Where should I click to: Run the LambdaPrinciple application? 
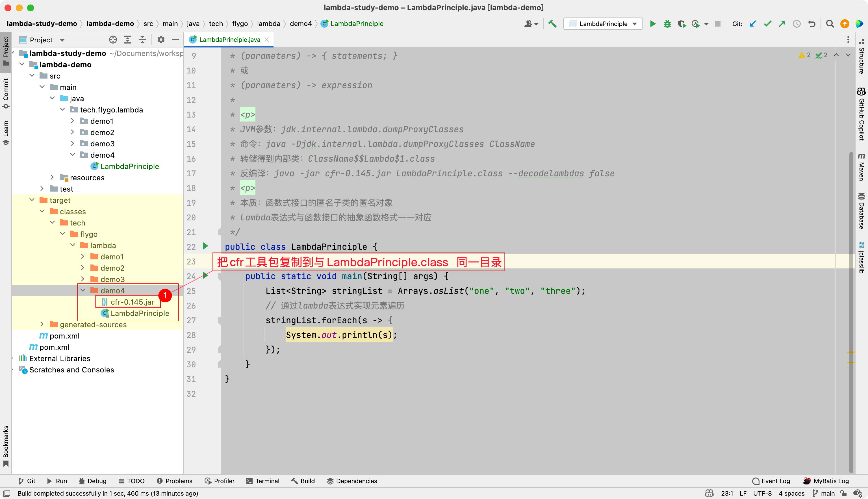652,24
